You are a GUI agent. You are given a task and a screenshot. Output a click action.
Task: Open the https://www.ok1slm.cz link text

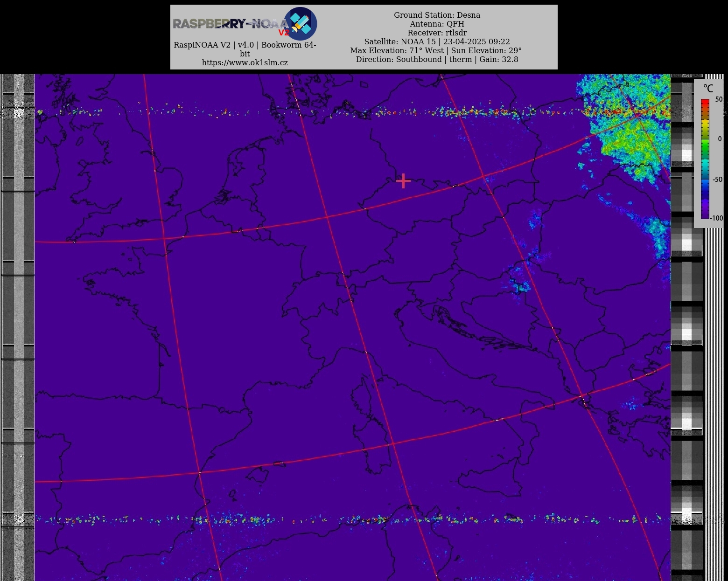click(x=245, y=62)
